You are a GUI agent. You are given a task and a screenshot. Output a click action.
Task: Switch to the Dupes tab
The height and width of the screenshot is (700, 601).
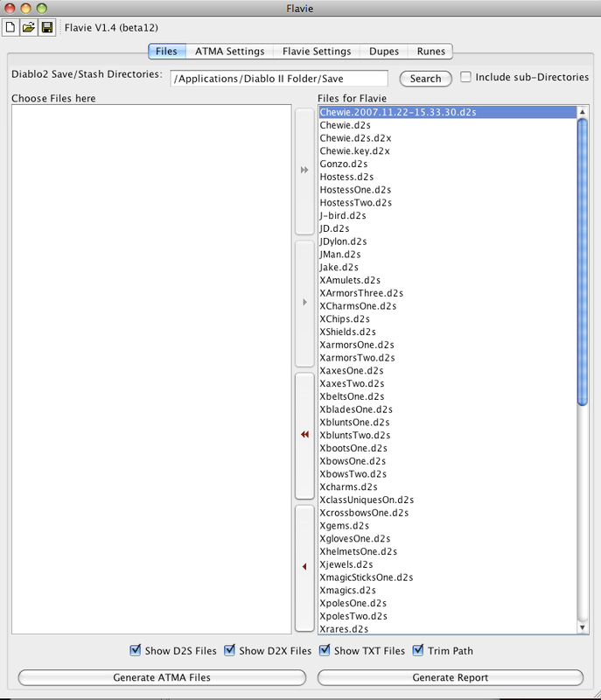pyautogui.click(x=384, y=52)
